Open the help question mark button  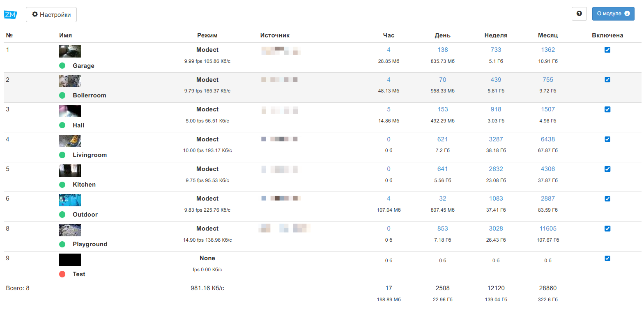(579, 14)
